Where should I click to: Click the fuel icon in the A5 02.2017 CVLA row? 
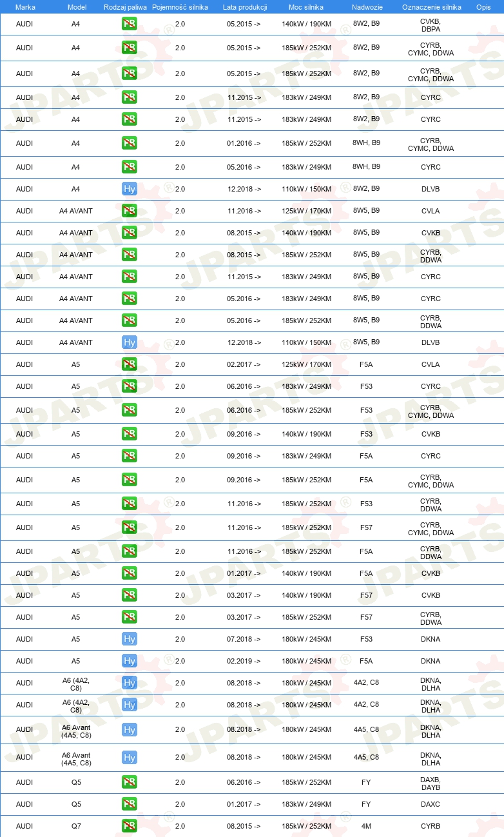pos(130,364)
